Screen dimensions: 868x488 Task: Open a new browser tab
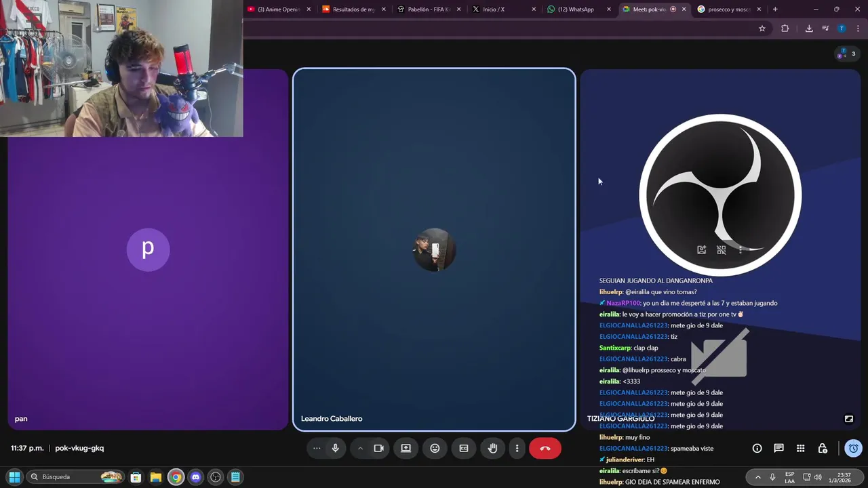[775, 9]
